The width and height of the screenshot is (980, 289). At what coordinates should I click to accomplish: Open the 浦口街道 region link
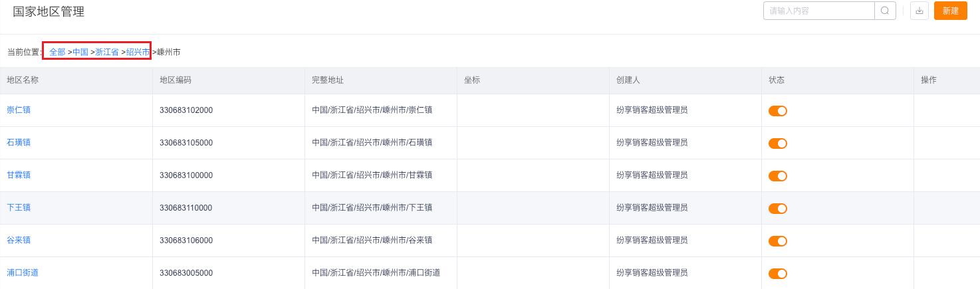click(x=23, y=272)
